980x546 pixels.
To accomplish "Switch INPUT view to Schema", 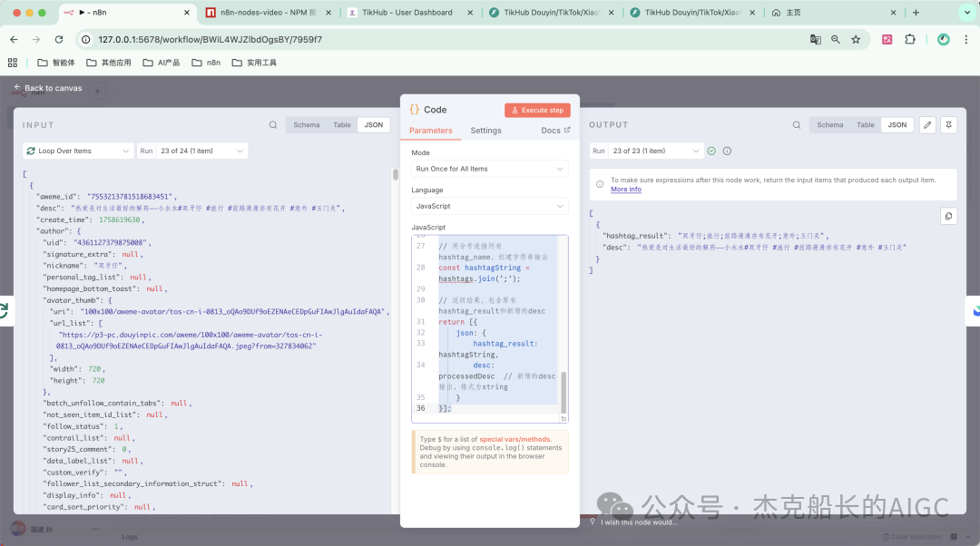I will pos(307,125).
